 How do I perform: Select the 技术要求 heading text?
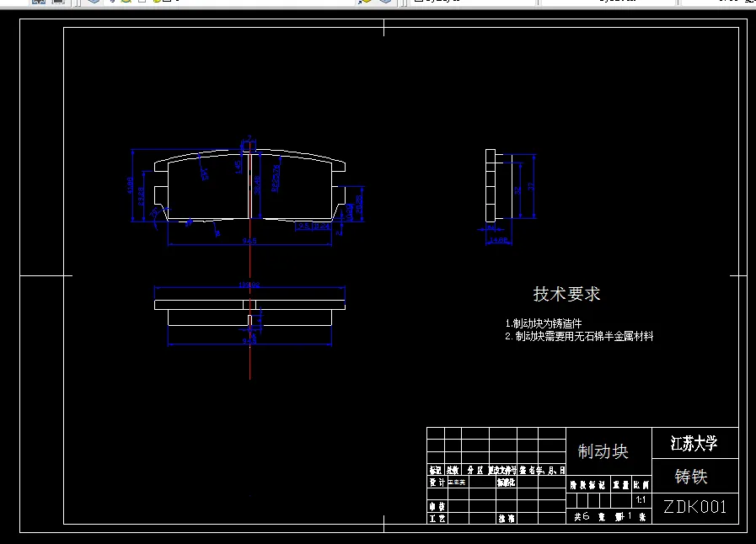[566, 294]
